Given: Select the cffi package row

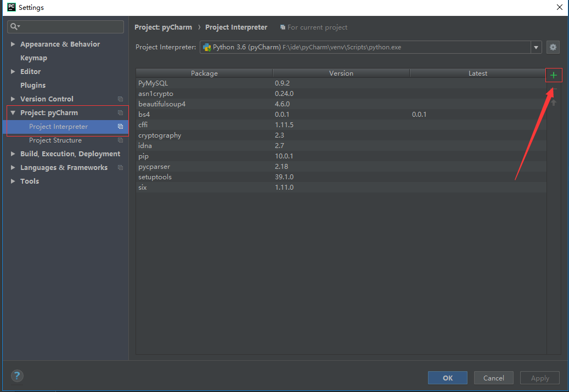Looking at the screenshot, I should click(341, 125).
